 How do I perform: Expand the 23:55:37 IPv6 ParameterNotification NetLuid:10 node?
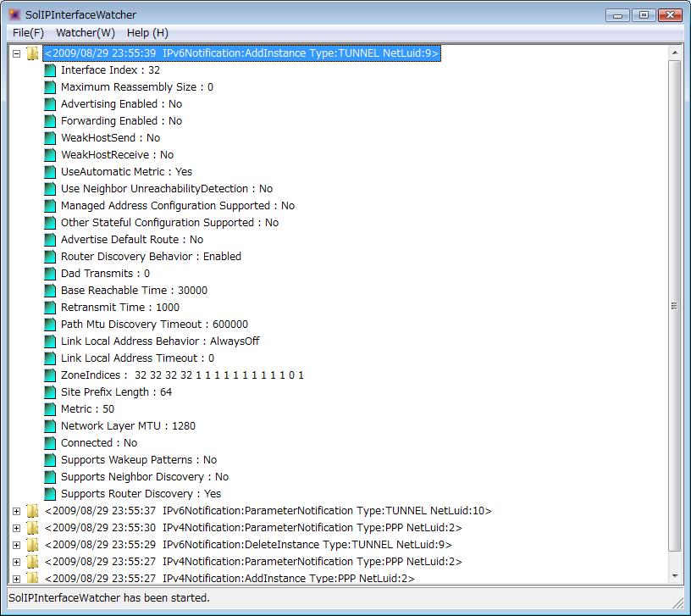[x=17, y=512]
